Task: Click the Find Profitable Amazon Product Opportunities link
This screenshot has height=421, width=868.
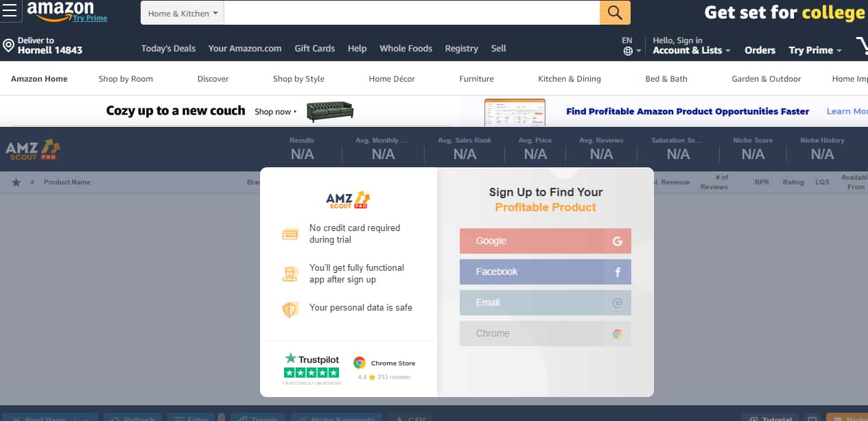Action: [688, 111]
